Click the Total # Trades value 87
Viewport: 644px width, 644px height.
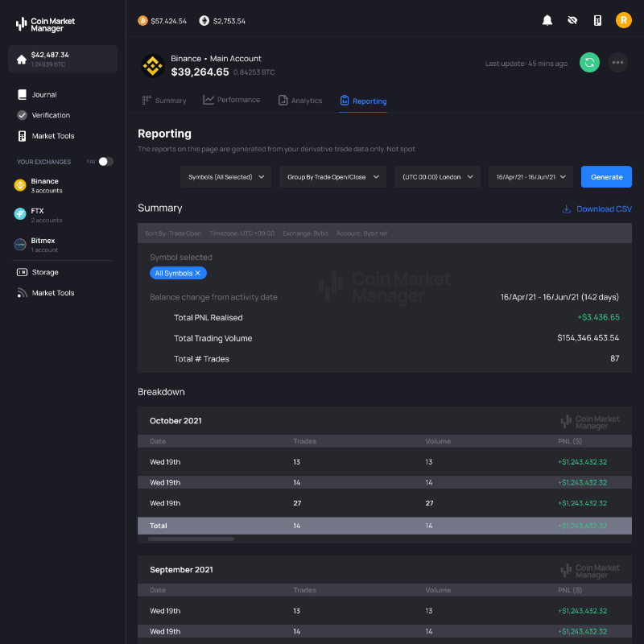pyautogui.click(x=614, y=358)
